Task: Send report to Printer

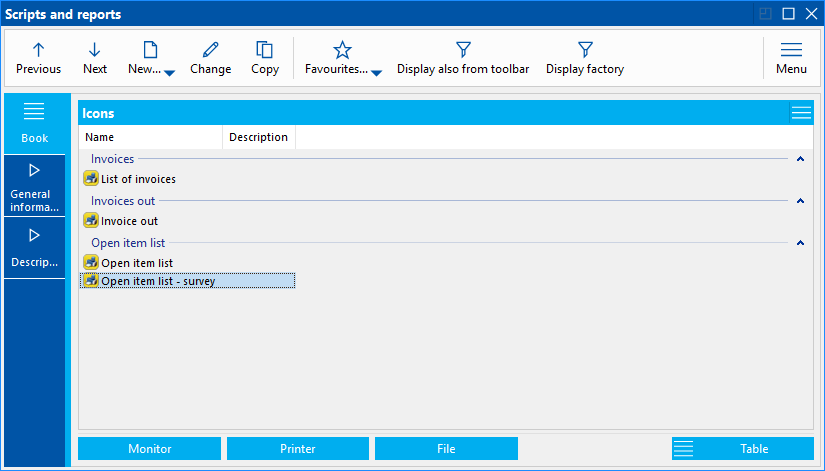Action: click(x=298, y=449)
